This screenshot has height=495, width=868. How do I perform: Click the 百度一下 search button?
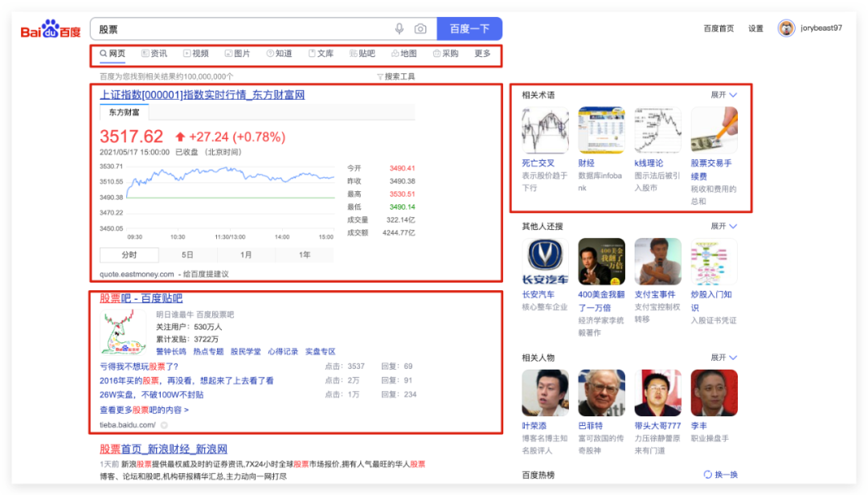[469, 29]
